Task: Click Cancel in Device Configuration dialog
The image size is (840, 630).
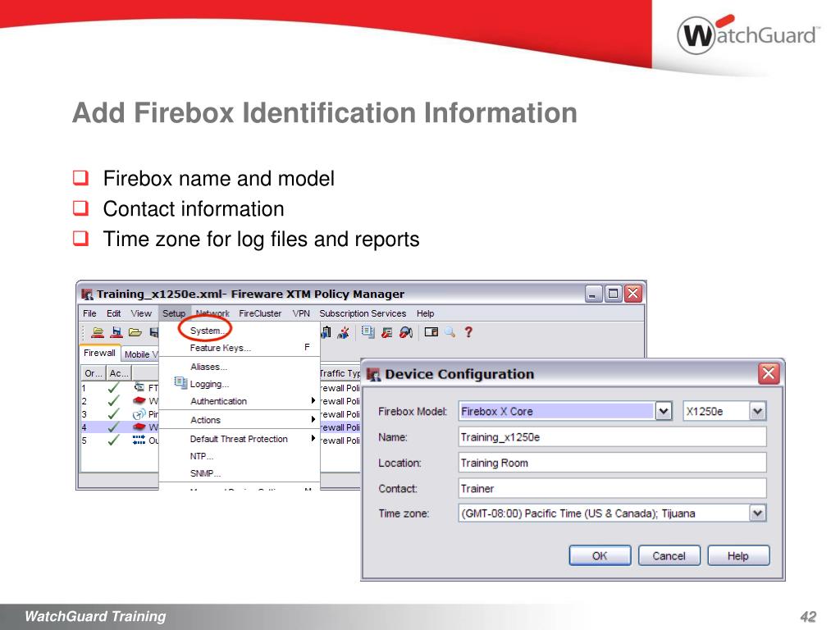Action: [669, 555]
